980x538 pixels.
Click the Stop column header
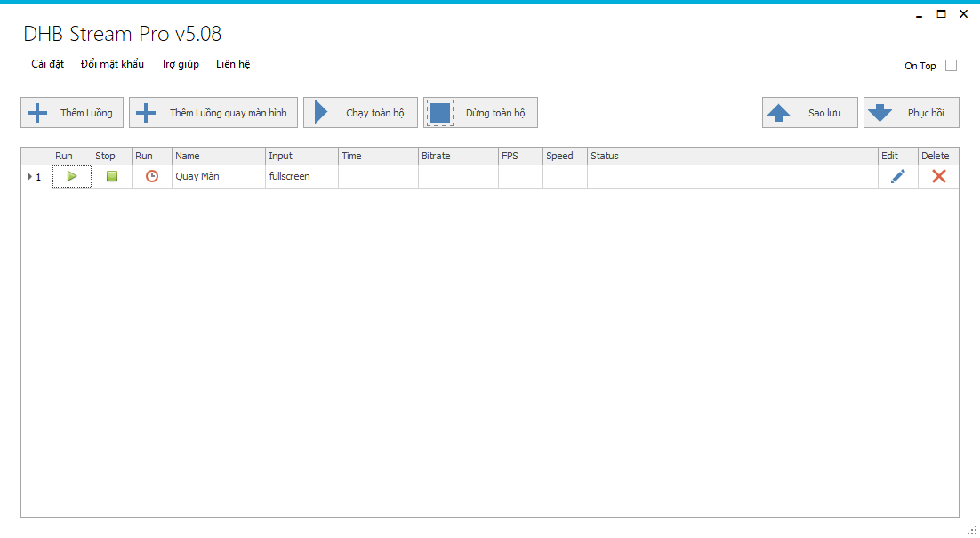click(x=112, y=156)
